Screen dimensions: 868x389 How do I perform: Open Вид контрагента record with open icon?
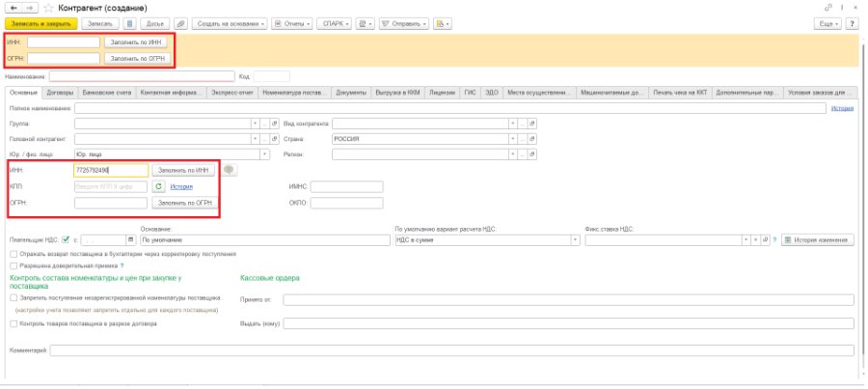click(x=532, y=124)
